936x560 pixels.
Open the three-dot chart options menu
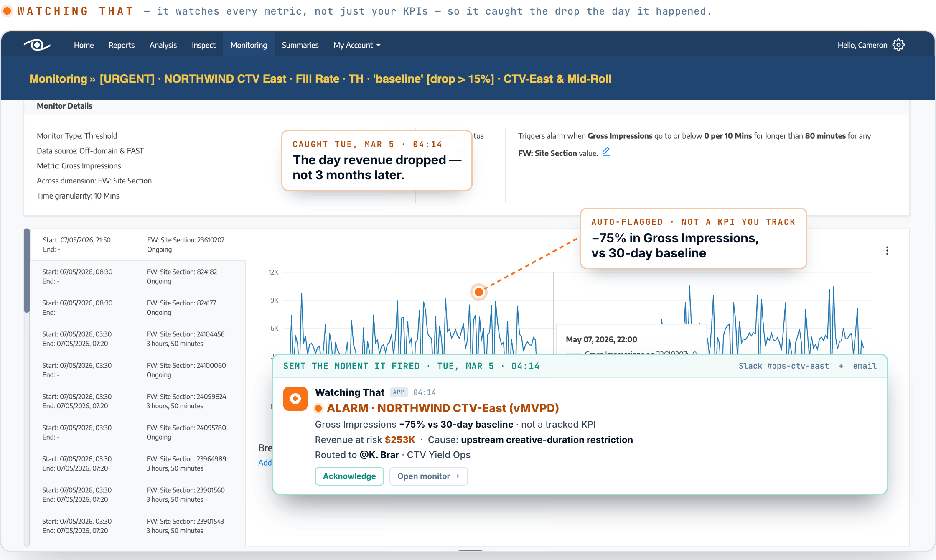[887, 251]
